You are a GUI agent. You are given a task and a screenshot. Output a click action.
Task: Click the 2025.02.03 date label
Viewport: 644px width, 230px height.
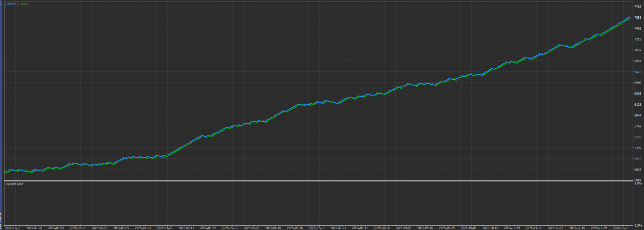56,228
